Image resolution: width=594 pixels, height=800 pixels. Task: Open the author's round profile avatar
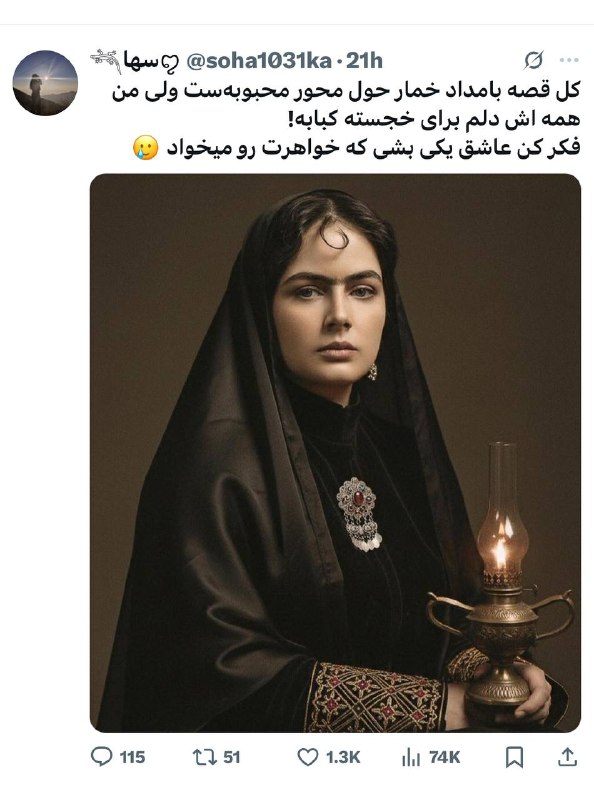coord(45,83)
